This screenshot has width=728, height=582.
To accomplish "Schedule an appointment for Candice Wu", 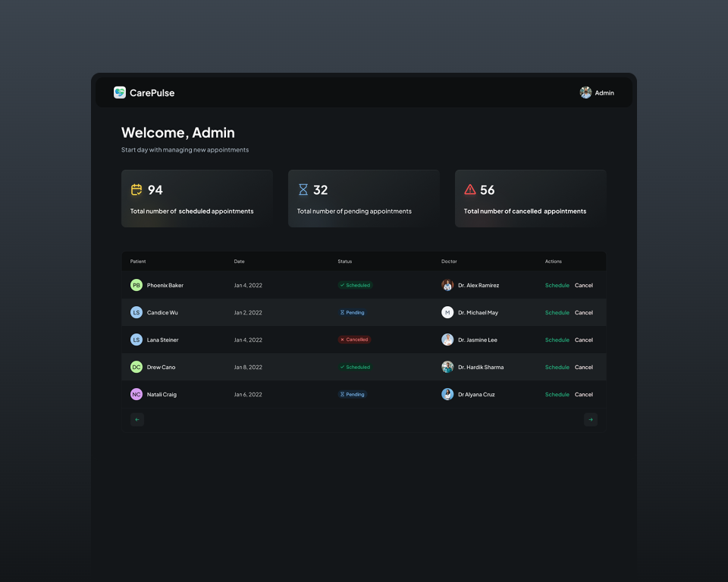I will [x=557, y=312].
